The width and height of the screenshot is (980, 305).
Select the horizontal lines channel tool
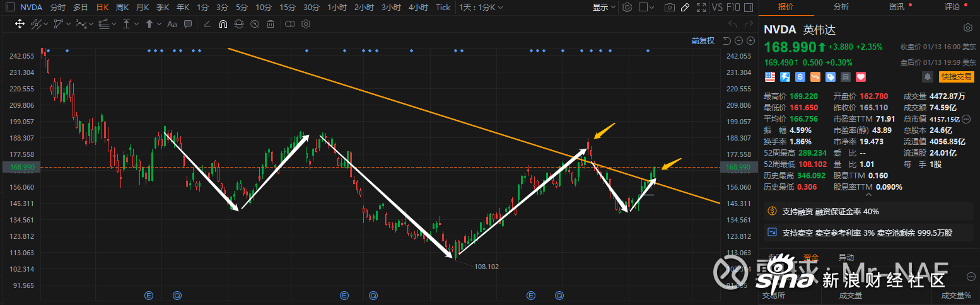click(x=104, y=24)
